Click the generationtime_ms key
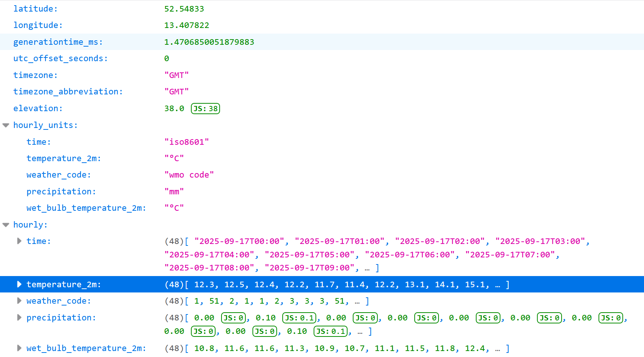Screen dimensions: 644x357 (x=58, y=42)
